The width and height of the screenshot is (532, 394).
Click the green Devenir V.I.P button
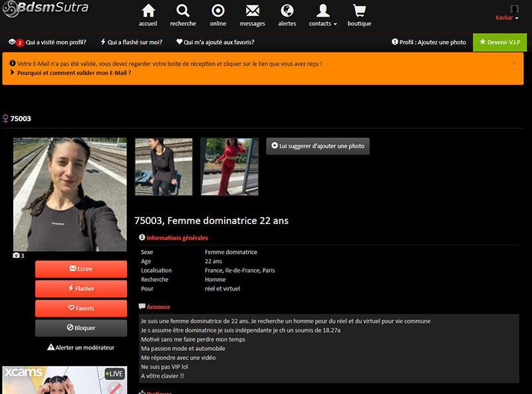(500, 42)
